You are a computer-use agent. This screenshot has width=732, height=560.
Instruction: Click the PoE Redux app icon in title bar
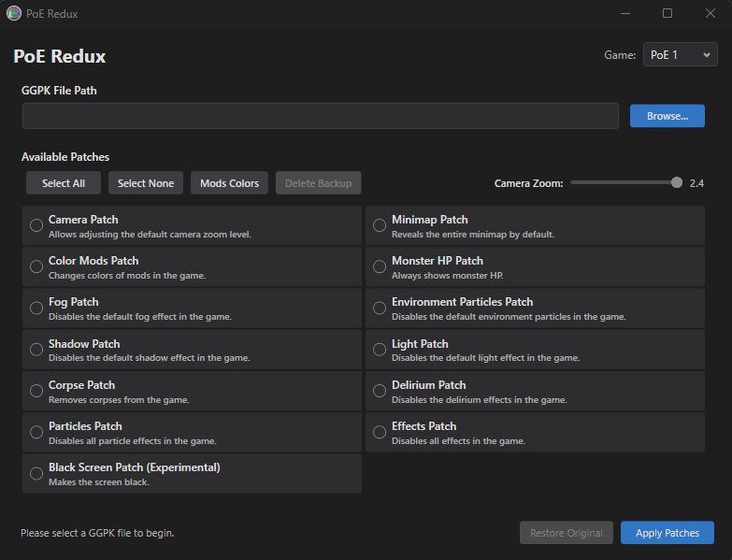point(13,13)
